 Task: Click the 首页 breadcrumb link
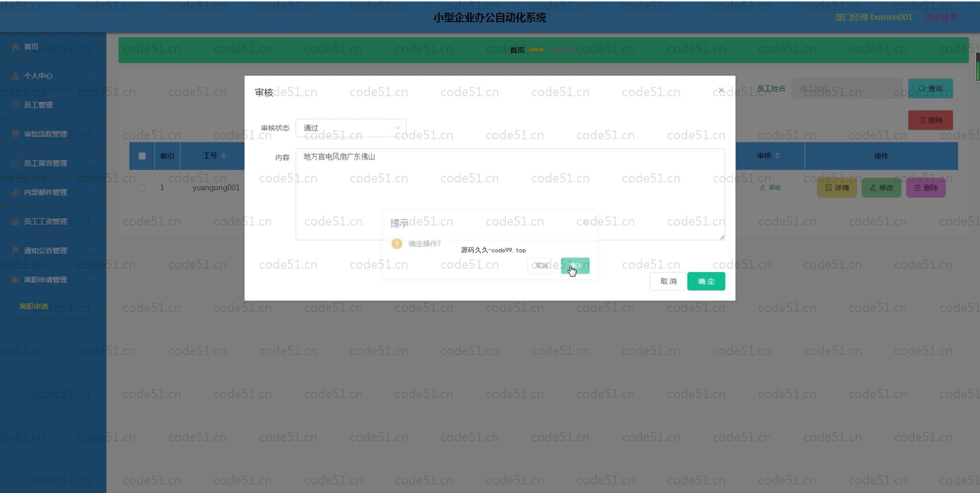(517, 50)
